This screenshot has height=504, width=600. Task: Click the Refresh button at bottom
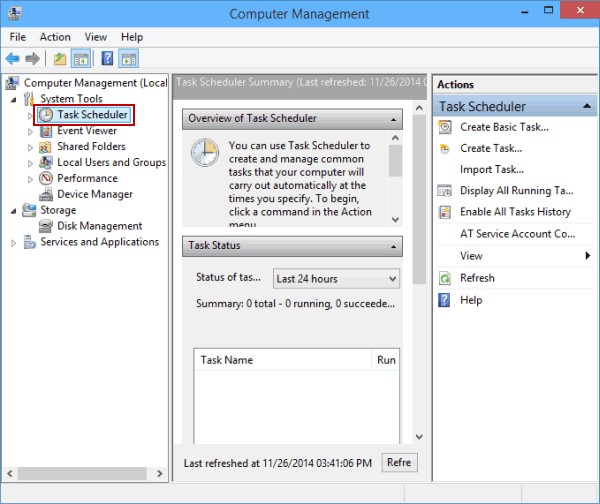399,463
